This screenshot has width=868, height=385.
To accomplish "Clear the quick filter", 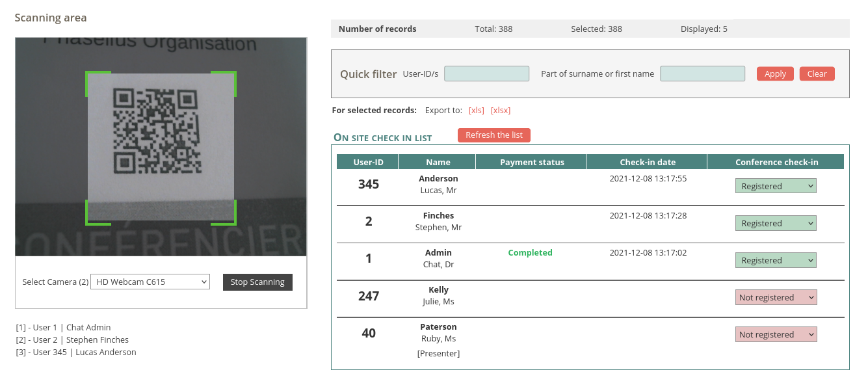I will [817, 73].
